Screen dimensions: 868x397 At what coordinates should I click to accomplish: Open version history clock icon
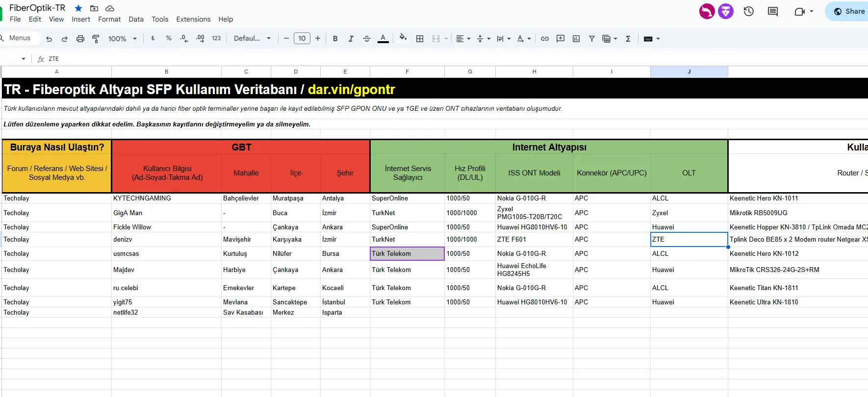click(x=749, y=11)
